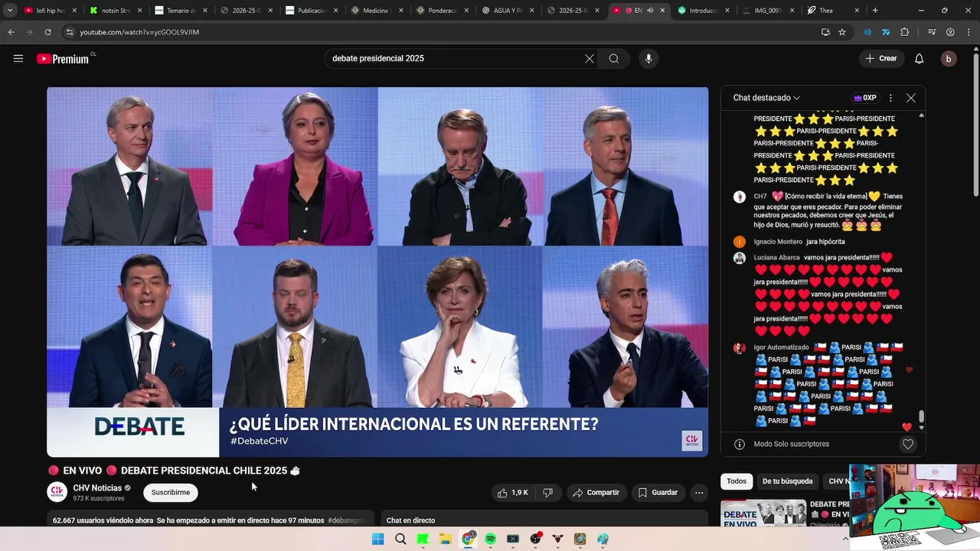
Task: Open OBS Studio from the taskbar
Action: pos(535,539)
